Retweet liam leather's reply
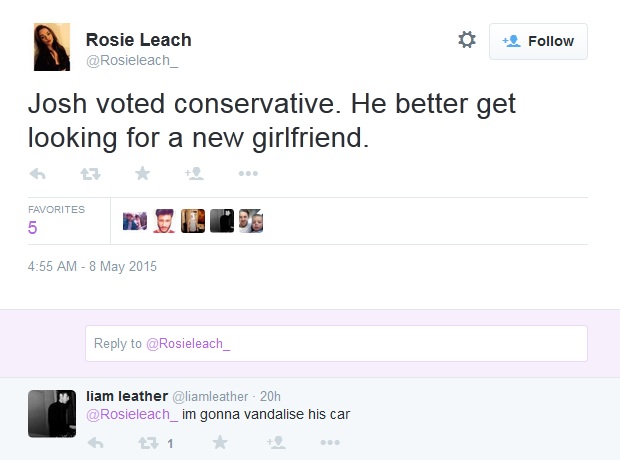Image resolution: width=620 pixels, height=460 pixels. [148, 443]
